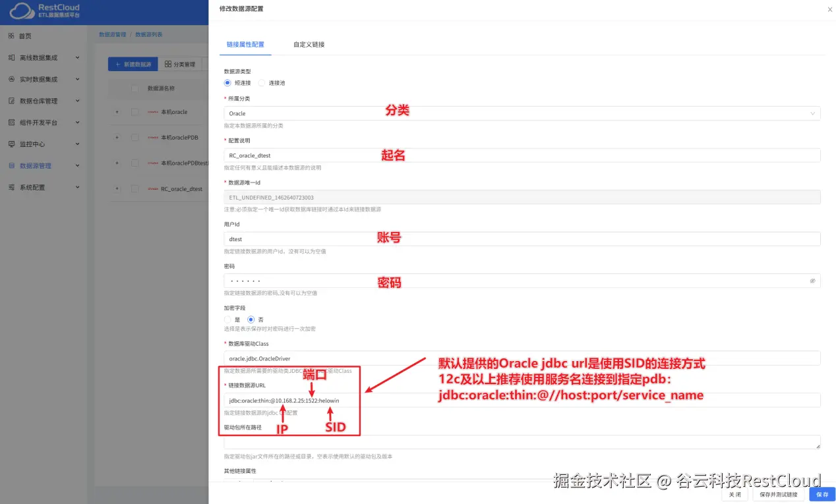
Task: Click the Oracle logo beside 本机oracle
Action: pos(153,112)
